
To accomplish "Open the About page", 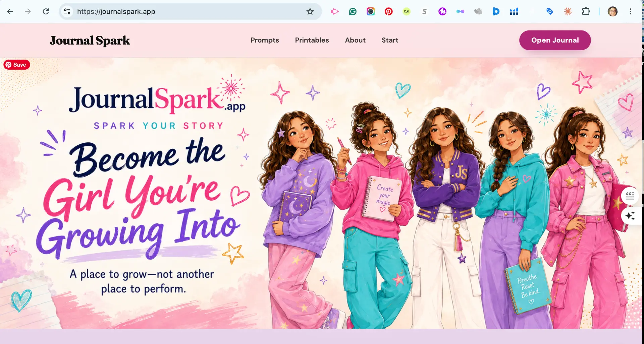I will coord(355,40).
